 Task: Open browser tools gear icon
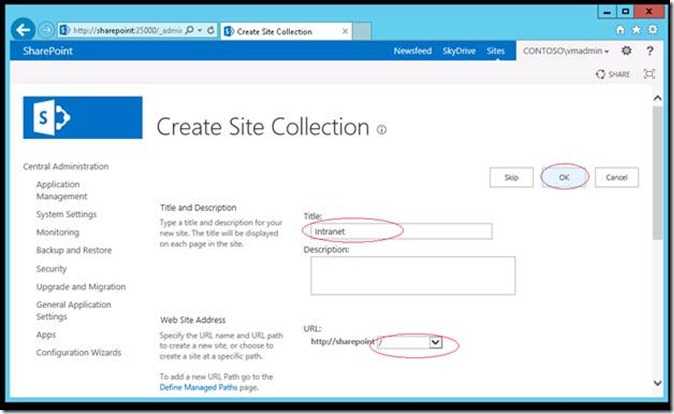coord(653,30)
